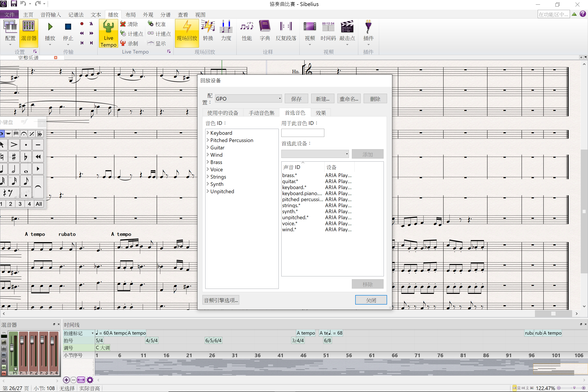This screenshot has height=392, width=588.
Task: Open the purple Dictionary (字典) icon
Action: point(265,27)
